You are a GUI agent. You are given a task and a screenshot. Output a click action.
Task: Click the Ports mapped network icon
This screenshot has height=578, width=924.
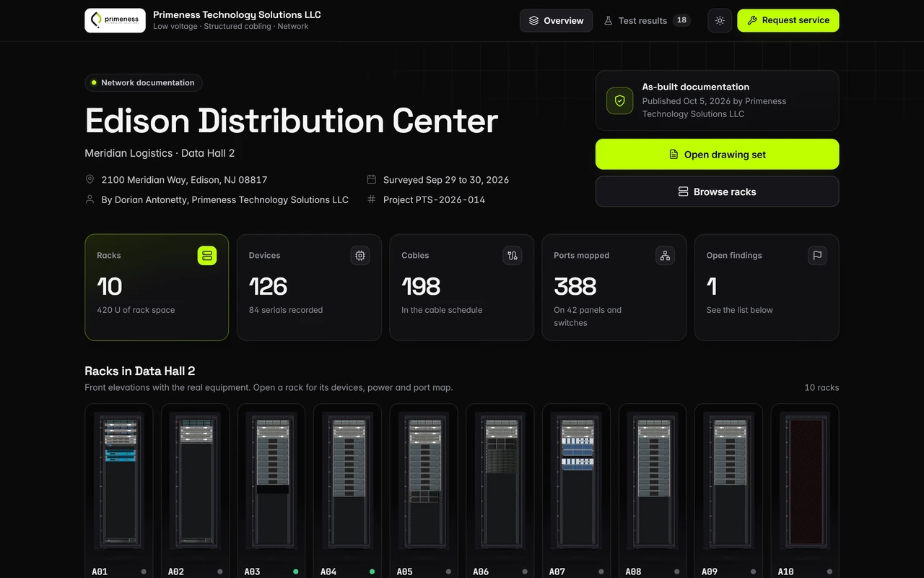click(x=665, y=255)
